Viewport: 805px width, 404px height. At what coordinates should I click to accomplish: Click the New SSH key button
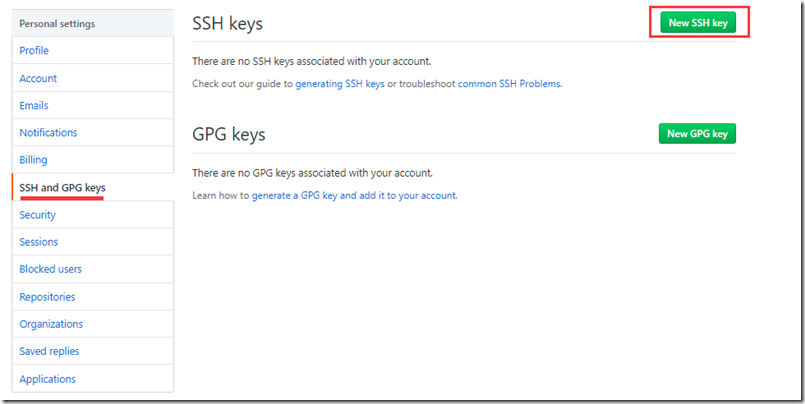(x=698, y=23)
